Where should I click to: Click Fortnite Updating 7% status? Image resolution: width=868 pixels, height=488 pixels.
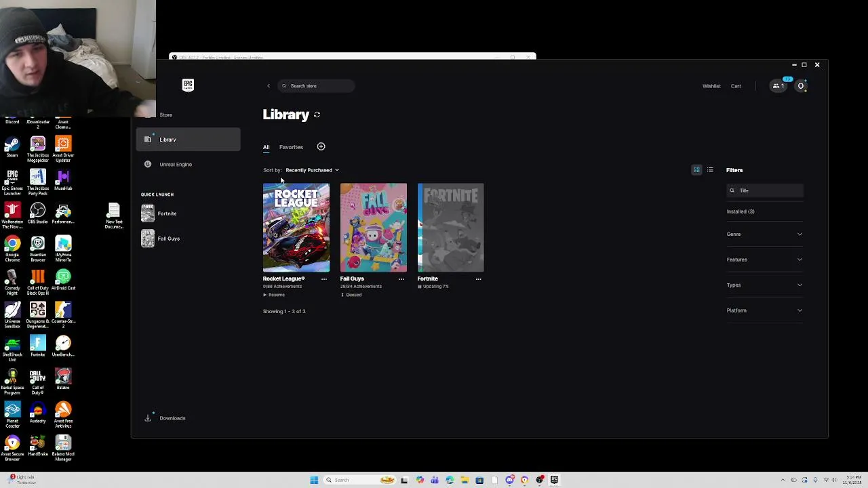click(433, 287)
